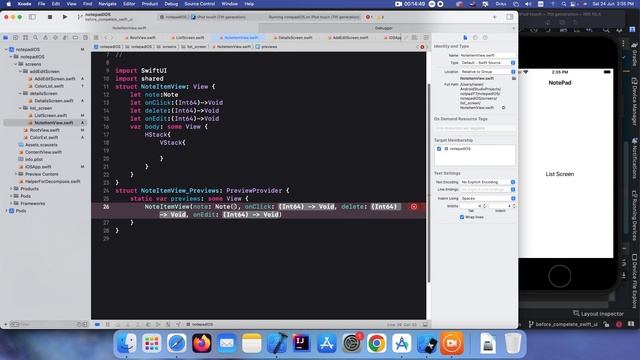The width and height of the screenshot is (640, 360).
Task: Open the Symbol navigator icon
Action: [x=25, y=38]
